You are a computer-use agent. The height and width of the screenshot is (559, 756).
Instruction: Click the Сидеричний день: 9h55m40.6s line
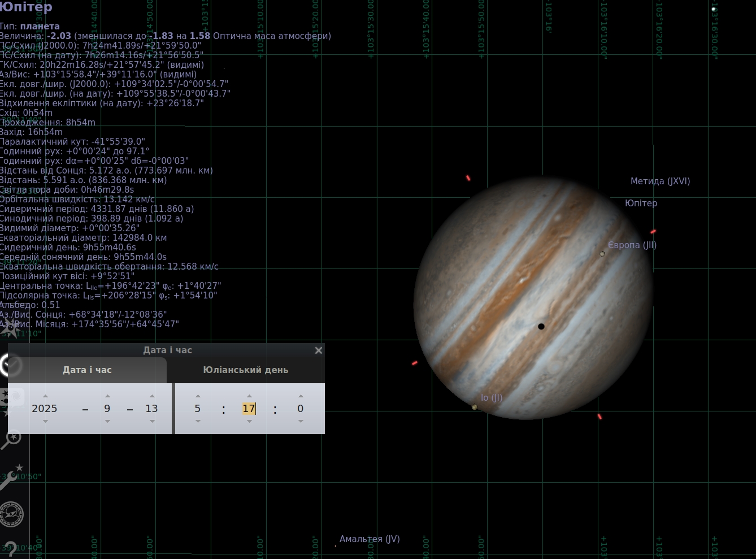coord(68,247)
